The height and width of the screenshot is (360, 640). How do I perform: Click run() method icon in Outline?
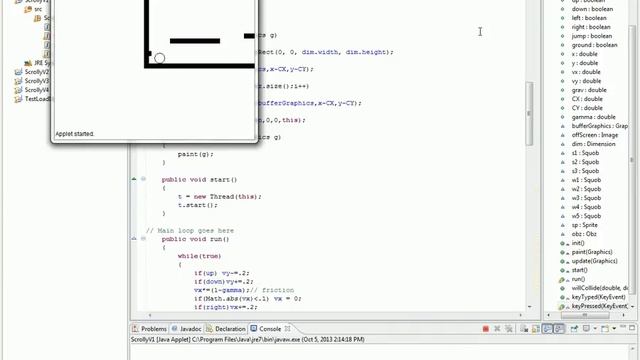562,279
